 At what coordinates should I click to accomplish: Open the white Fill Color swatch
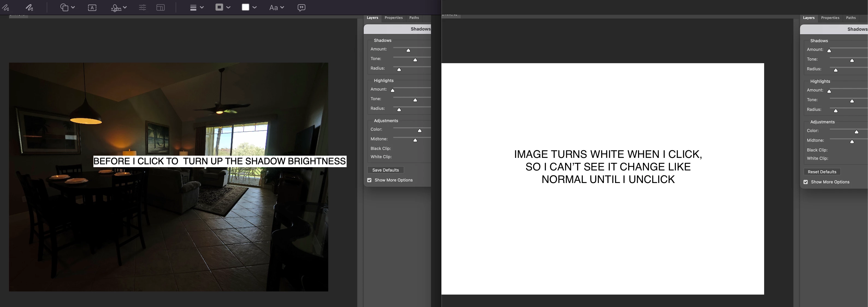coord(249,7)
